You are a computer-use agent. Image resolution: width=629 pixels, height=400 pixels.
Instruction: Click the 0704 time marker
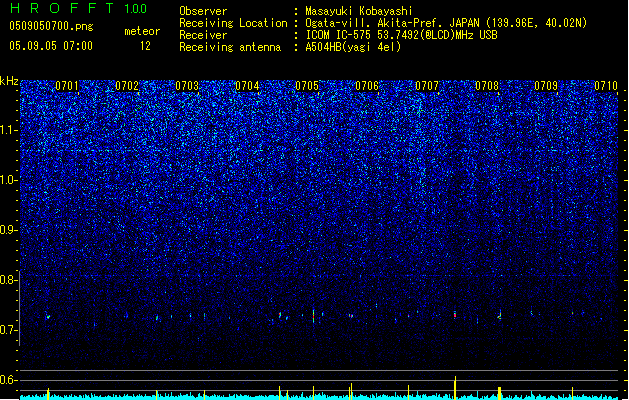coord(247,86)
